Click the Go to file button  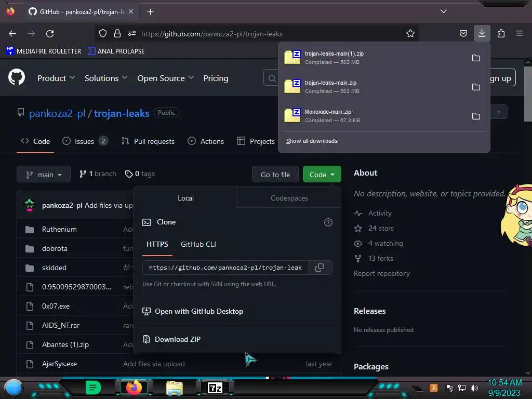(x=275, y=175)
